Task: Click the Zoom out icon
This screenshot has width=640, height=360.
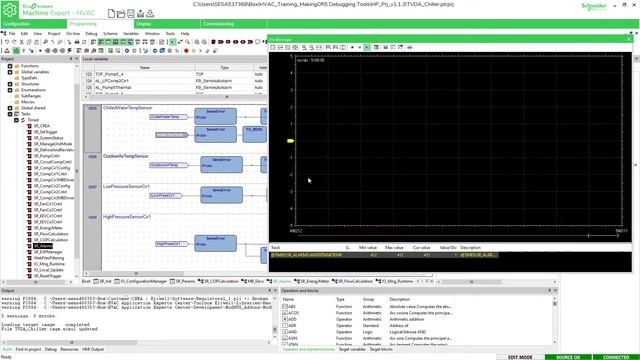Action: (x=204, y=42)
